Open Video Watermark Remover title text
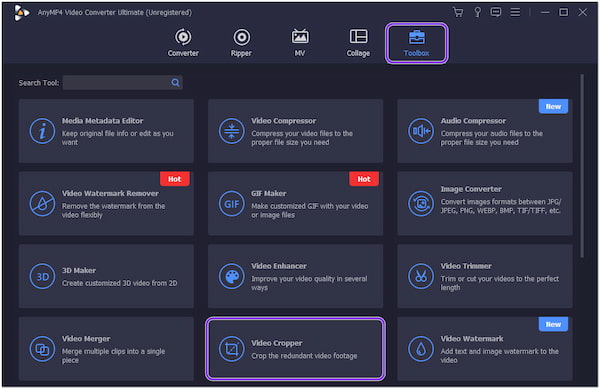This screenshot has width=600, height=389. click(x=110, y=194)
